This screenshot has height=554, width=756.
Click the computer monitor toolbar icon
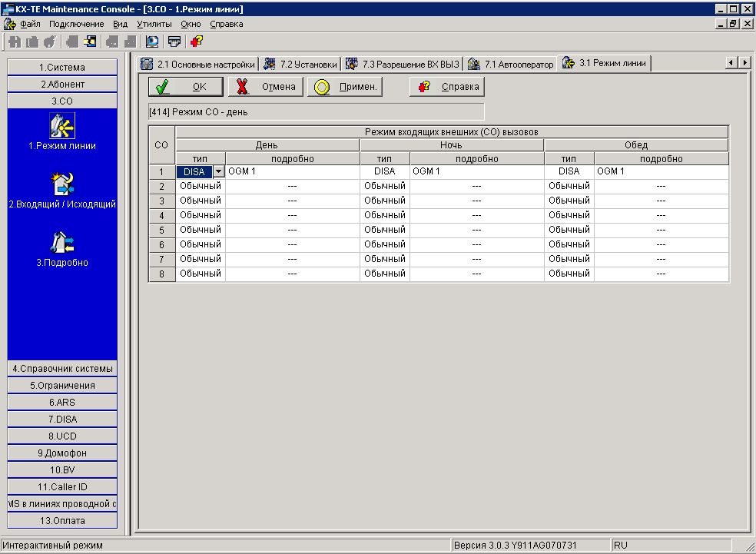coord(152,42)
